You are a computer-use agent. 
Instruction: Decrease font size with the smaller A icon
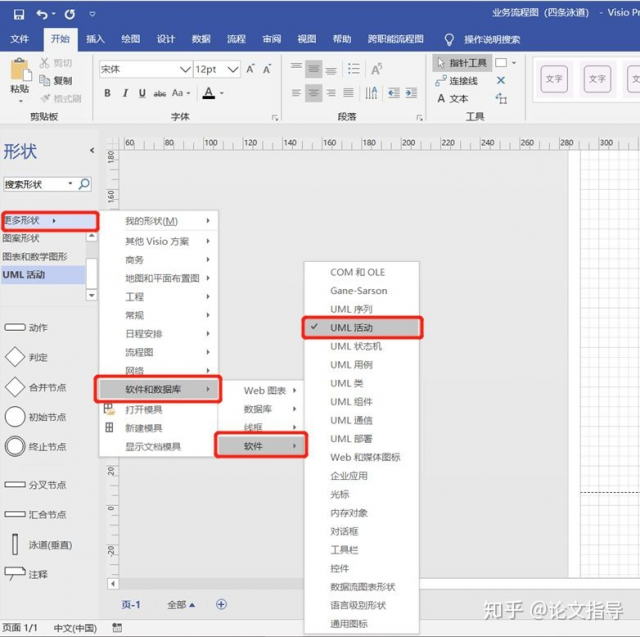[267, 69]
